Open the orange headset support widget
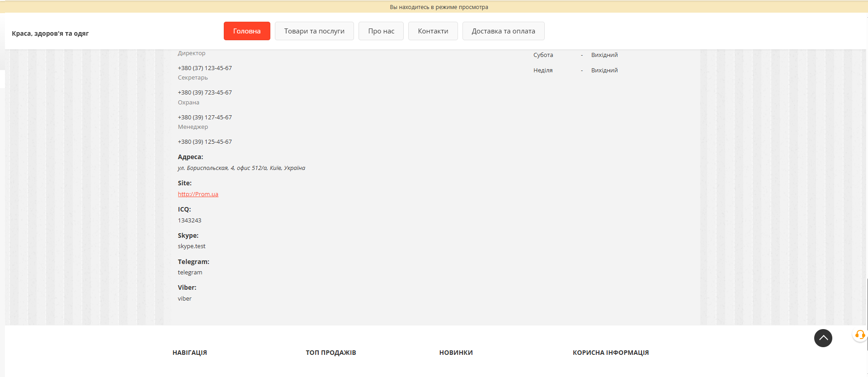 coord(859,335)
